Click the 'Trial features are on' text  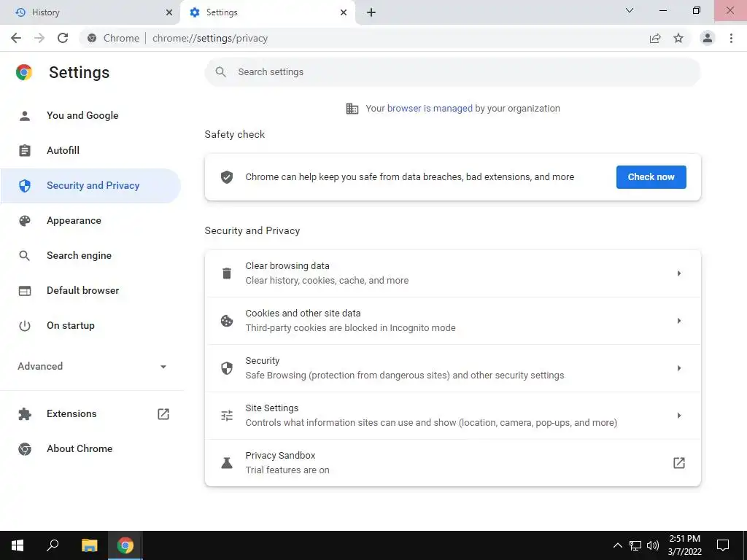[x=287, y=470]
